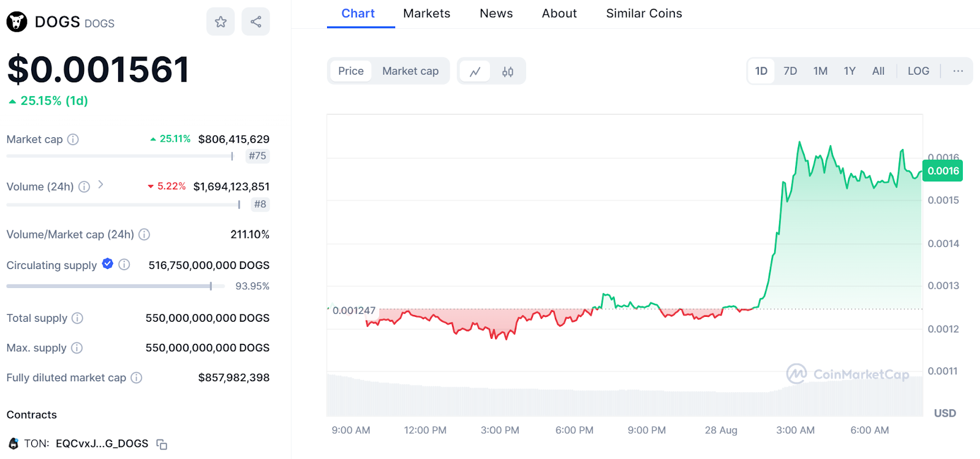Click volume rank #8 badge
980x459 pixels.
click(260, 204)
